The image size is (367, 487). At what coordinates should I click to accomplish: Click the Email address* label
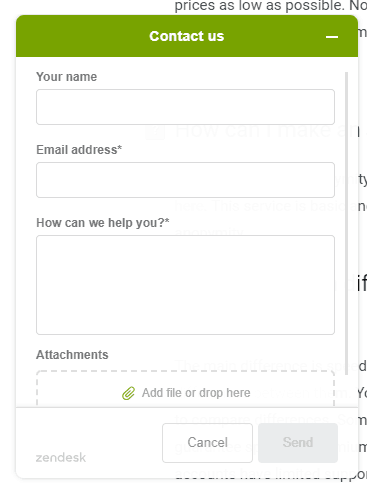pyautogui.click(x=79, y=150)
